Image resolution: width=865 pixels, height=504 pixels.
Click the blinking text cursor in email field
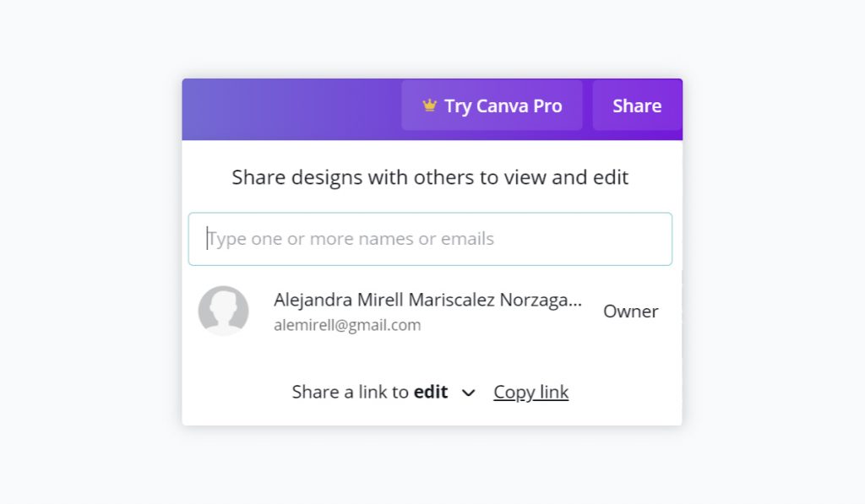208,238
